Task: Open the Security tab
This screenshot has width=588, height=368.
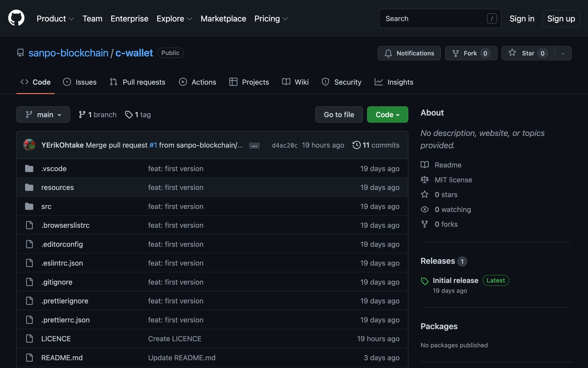Action: click(341, 82)
